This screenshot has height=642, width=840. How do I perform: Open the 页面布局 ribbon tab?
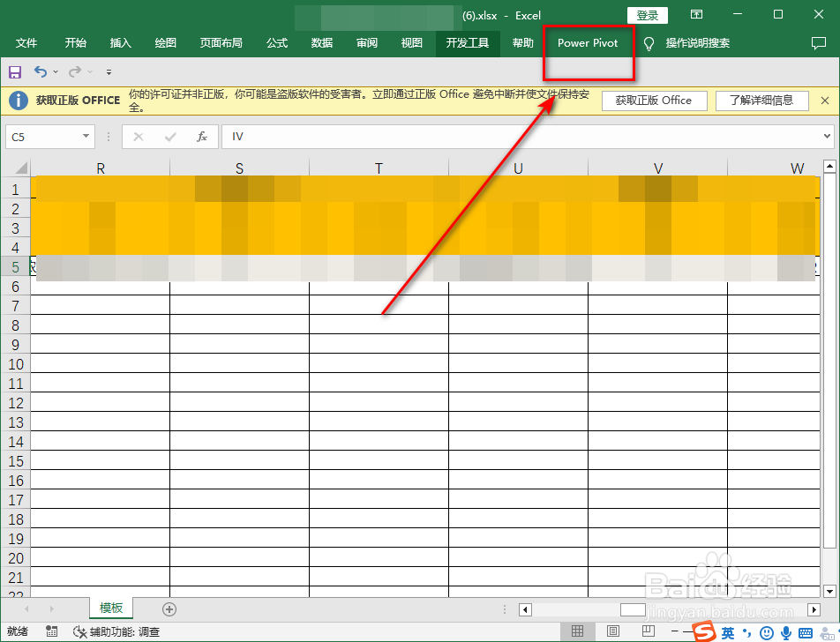pos(221,43)
